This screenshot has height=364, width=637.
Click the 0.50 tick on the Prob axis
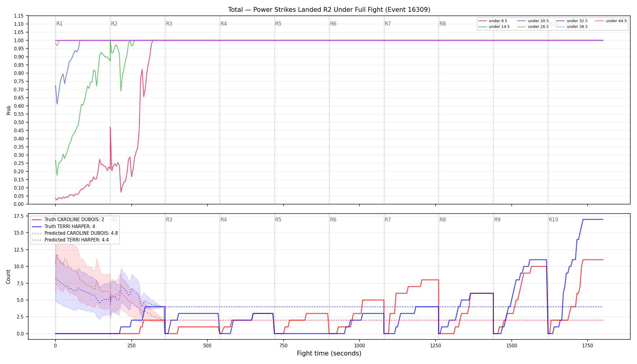click(19, 122)
